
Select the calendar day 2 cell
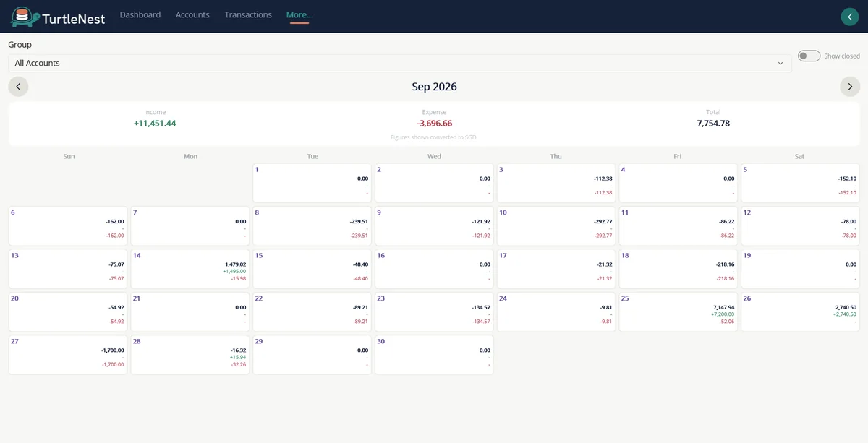[434, 183]
